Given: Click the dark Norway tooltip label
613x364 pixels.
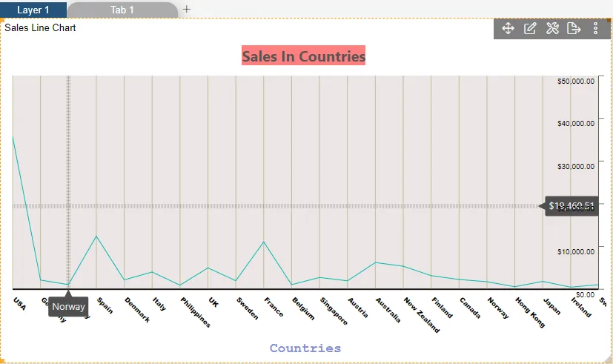Looking at the screenshot, I should click(x=68, y=307).
